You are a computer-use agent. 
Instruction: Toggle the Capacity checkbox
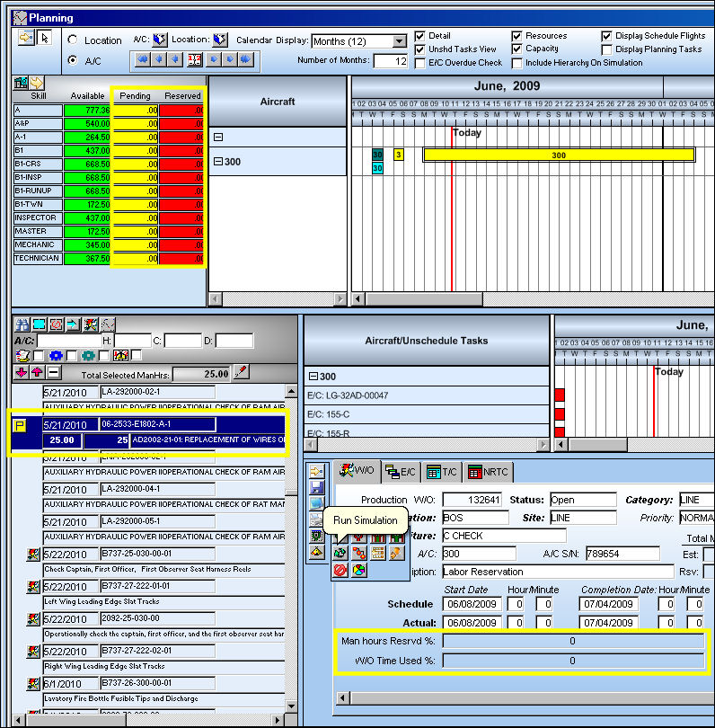[516, 49]
